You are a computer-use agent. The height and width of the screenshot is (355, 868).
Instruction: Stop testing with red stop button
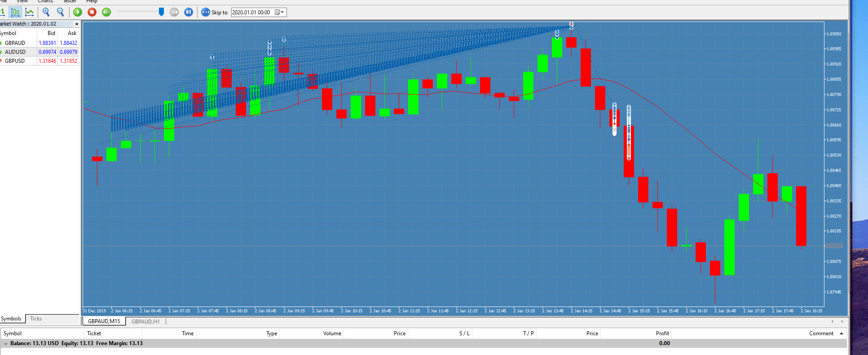click(x=92, y=12)
